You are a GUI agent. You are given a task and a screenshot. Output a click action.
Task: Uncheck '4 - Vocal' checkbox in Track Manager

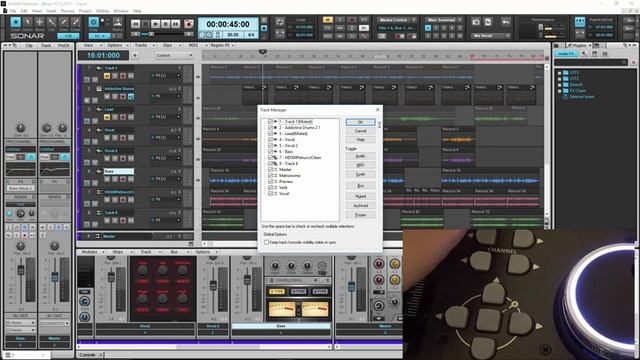pos(270,140)
